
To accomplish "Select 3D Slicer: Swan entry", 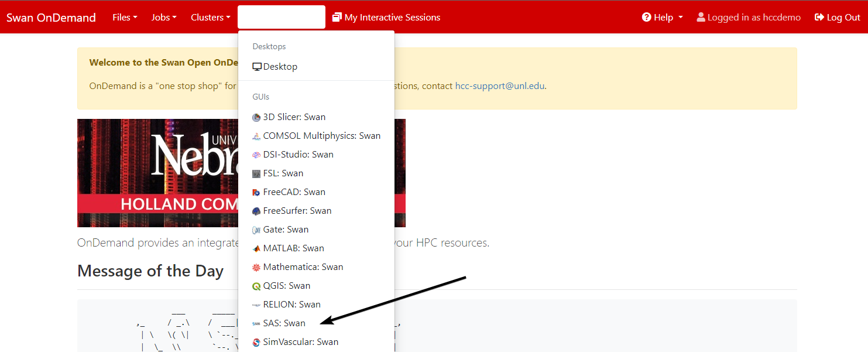I will pos(316,117).
